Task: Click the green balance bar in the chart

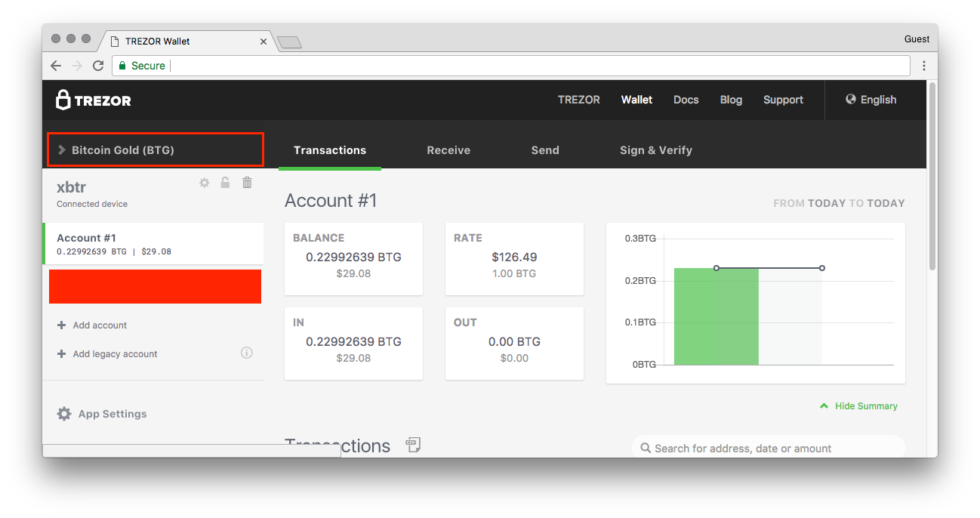Action: (x=716, y=316)
